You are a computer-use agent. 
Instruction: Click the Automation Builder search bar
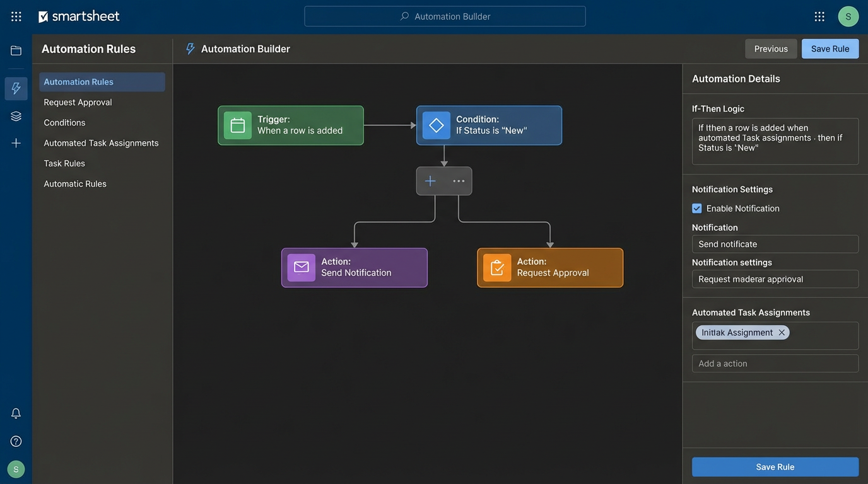(445, 16)
